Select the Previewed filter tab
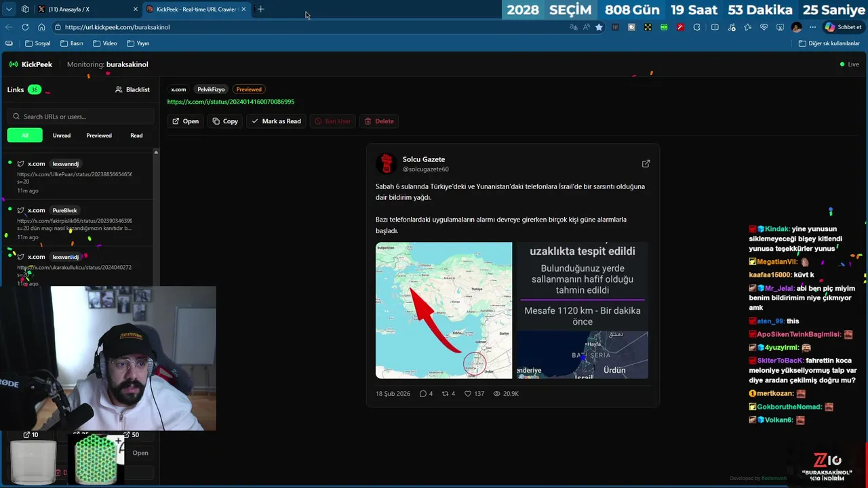 coord(99,136)
